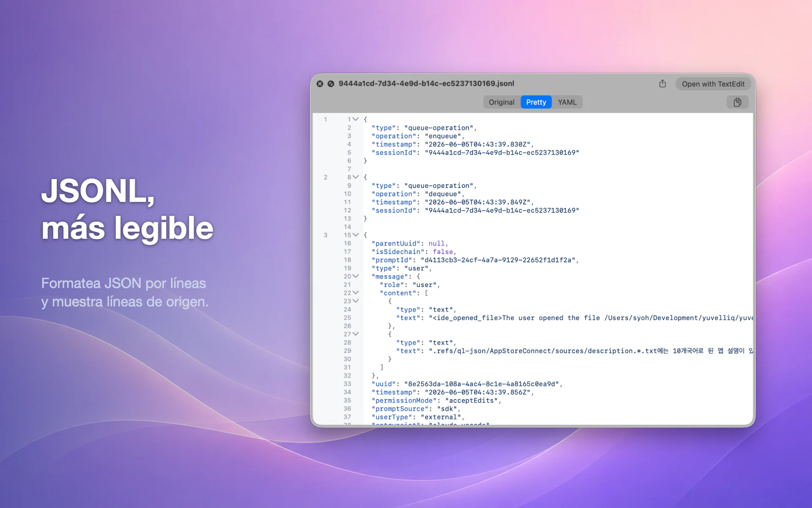Click the "role": "user" line
812x508 pixels.
pos(409,285)
